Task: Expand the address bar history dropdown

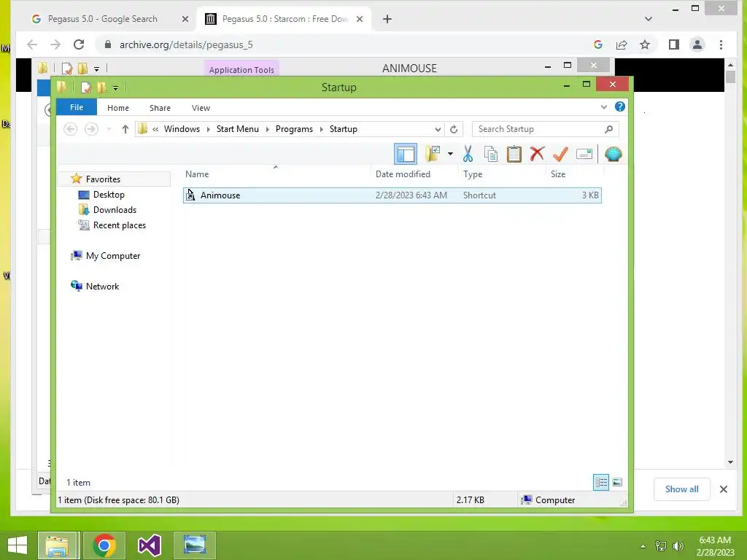Action: [x=438, y=129]
